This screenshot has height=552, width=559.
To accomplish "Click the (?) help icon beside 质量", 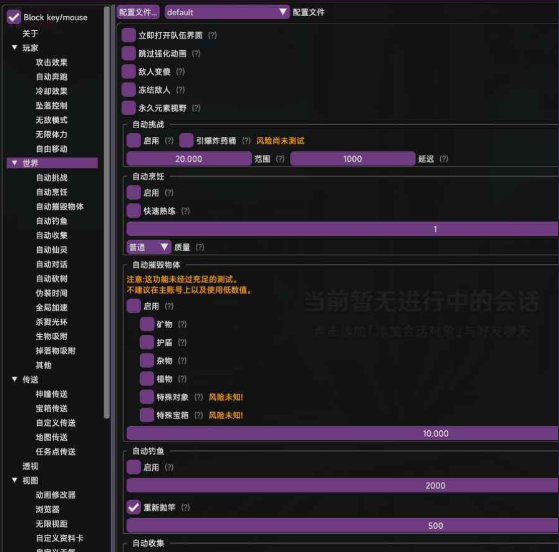I will [x=200, y=247].
